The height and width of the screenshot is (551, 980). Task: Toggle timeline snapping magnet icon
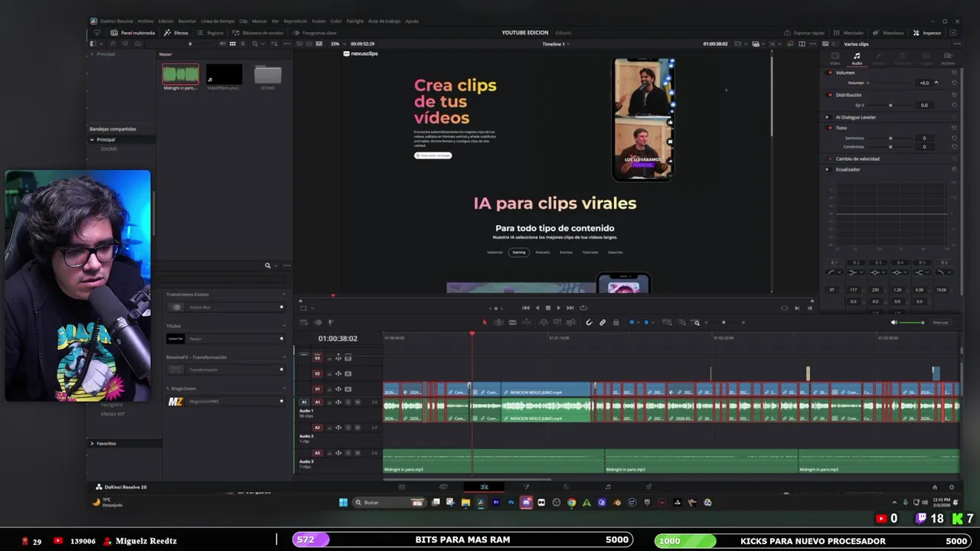(x=589, y=322)
